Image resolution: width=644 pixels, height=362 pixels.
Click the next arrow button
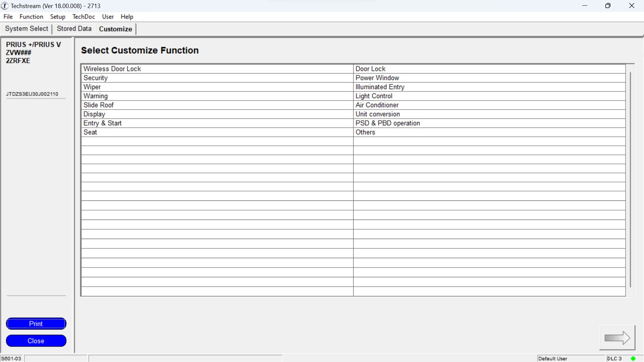click(617, 338)
